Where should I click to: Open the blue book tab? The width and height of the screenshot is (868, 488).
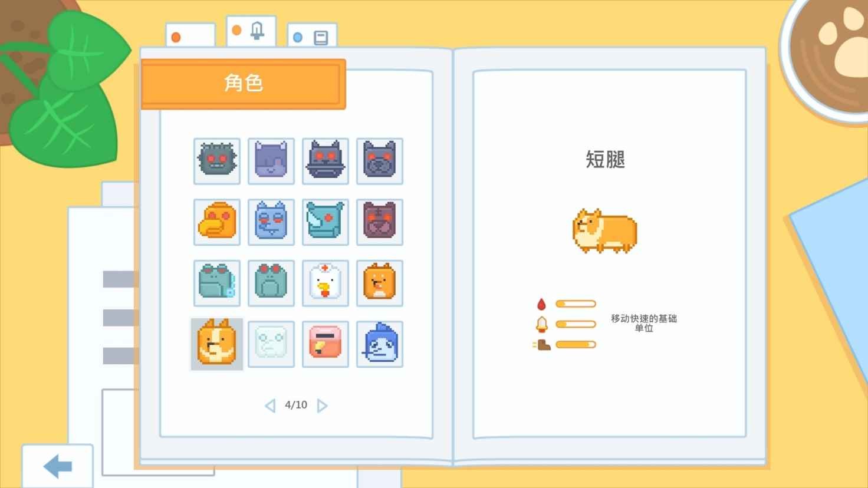pos(312,35)
